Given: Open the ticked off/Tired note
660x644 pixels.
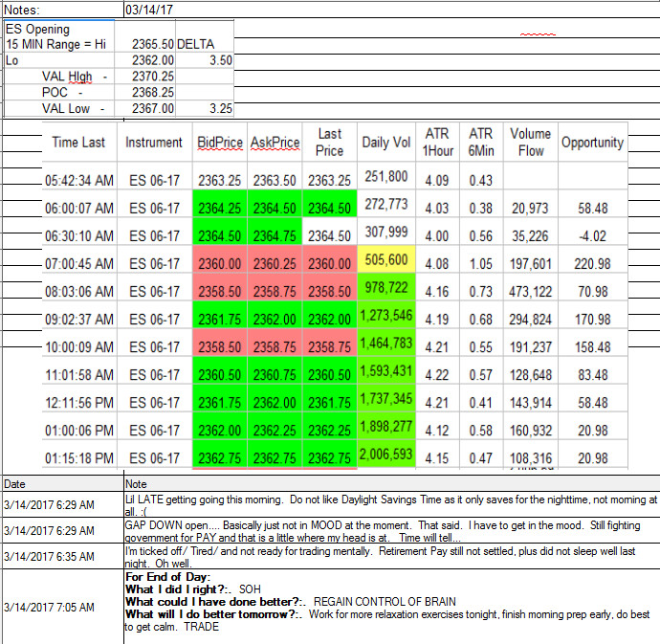Looking at the screenshot, I should tap(391, 557).
